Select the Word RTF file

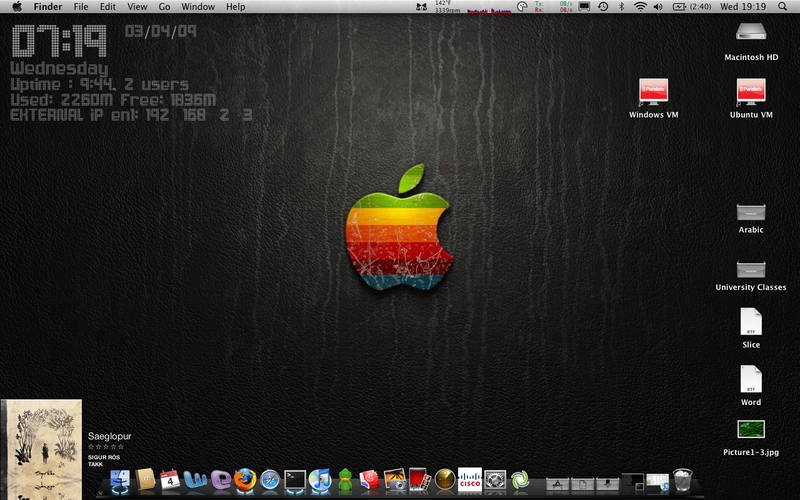coord(751,386)
